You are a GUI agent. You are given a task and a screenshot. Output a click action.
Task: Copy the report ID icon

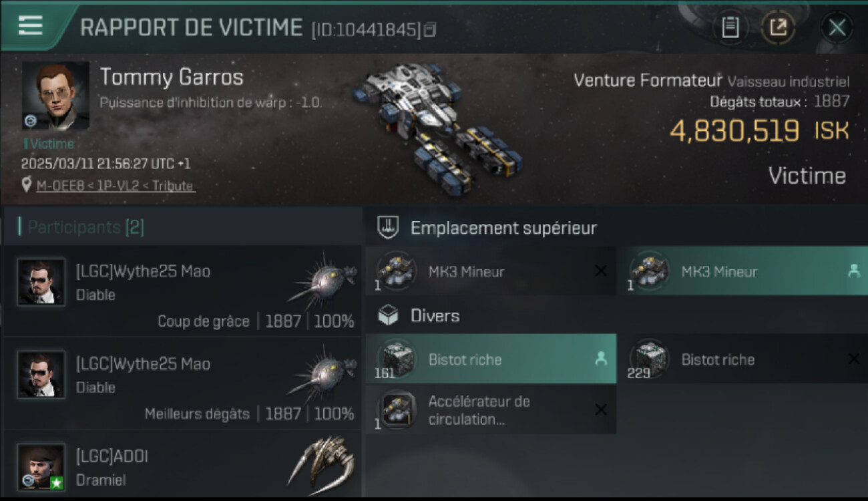pyautogui.click(x=430, y=29)
